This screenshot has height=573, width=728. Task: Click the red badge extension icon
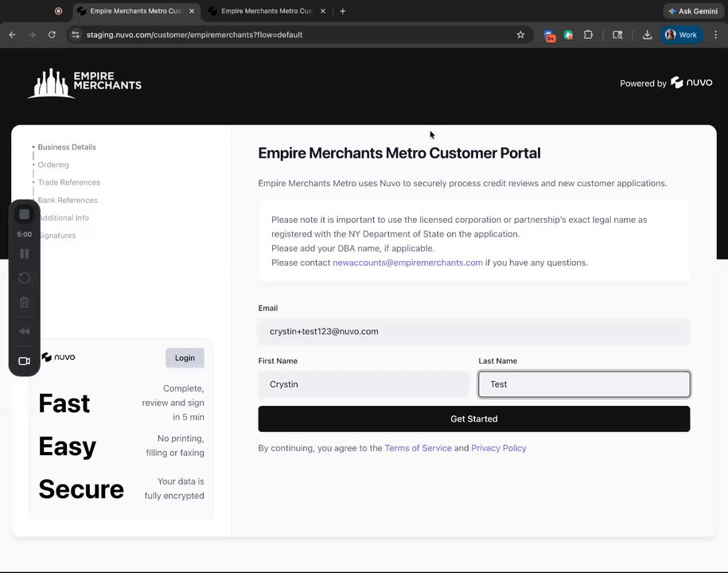tap(550, 36)
